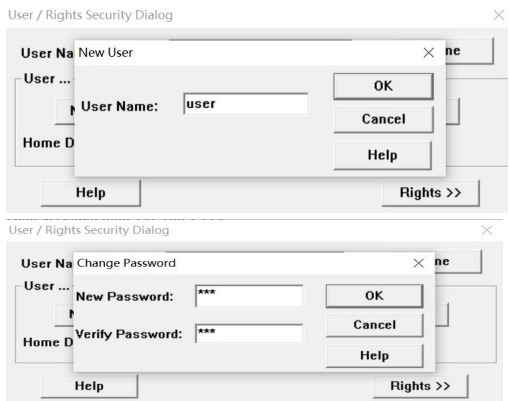This screenshot has width=510, height=401.
Task: Open Help in the Change Password dialog
Action: 375,356
